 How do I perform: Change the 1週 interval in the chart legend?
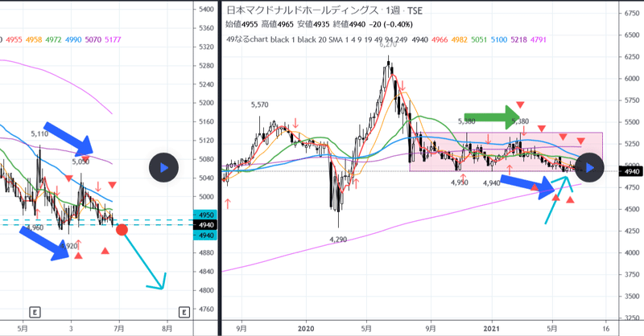coord(393,10)
